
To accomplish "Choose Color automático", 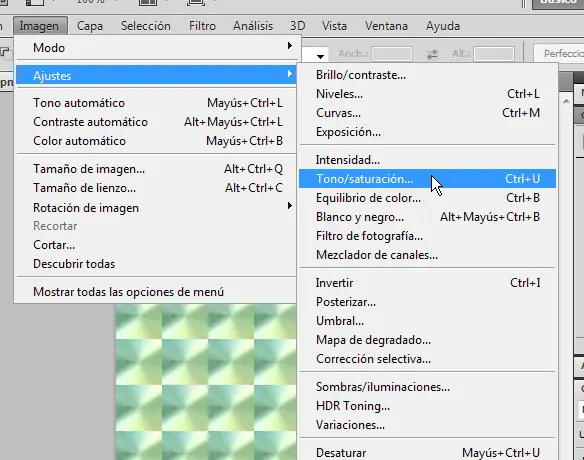I will coord(156,141).
